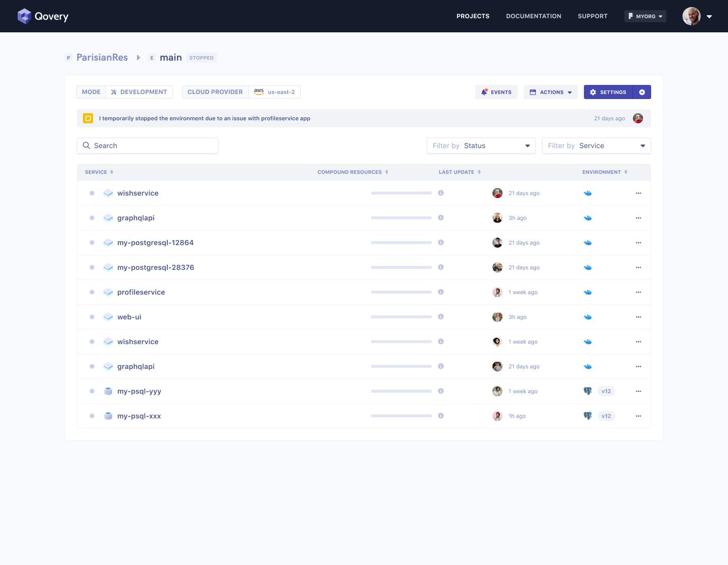Open the profileservice service row
This screenshot has height=565, width=728.
[364, 292]
